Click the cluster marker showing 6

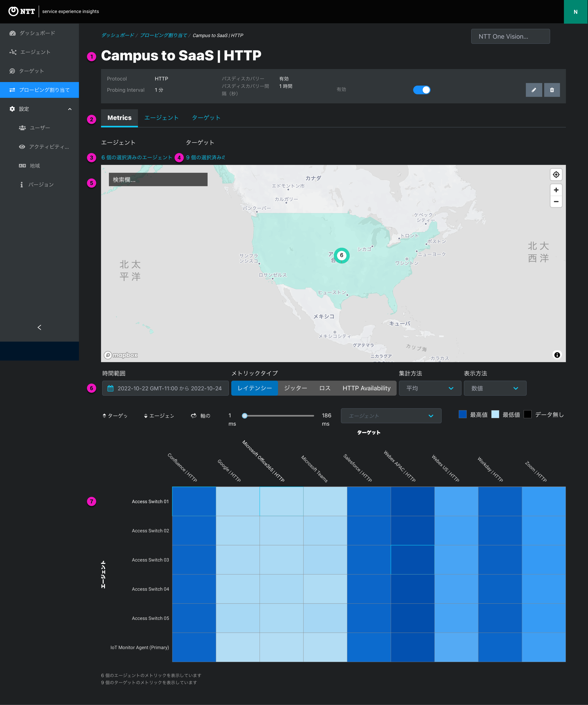tap(341, 255)
